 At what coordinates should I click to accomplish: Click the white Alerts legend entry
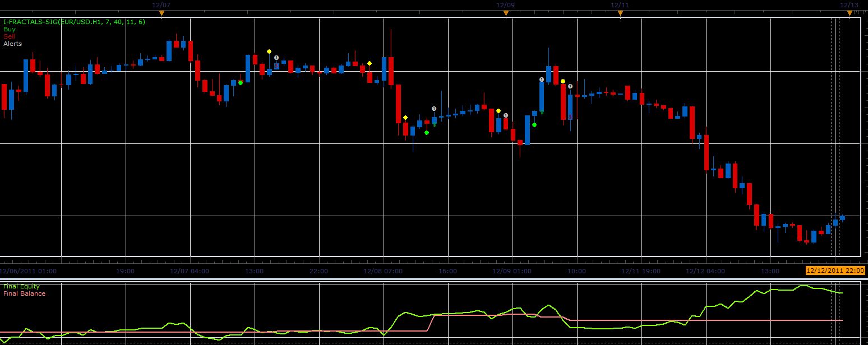point(12,44)
